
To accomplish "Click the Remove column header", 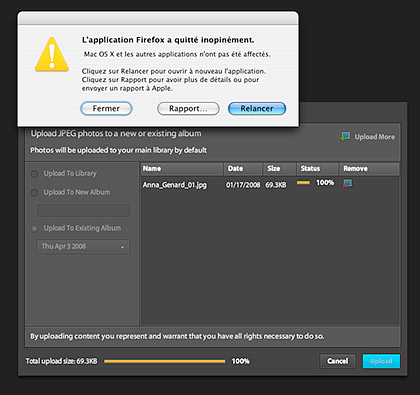I will pos(369,169).
